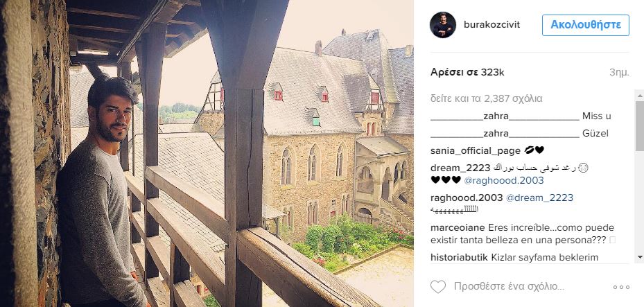Image resolution: width=644 pixels, height=307 pixels.
Task: View likes list from Αρέσει σε 323k
Action: click(467, 73)
